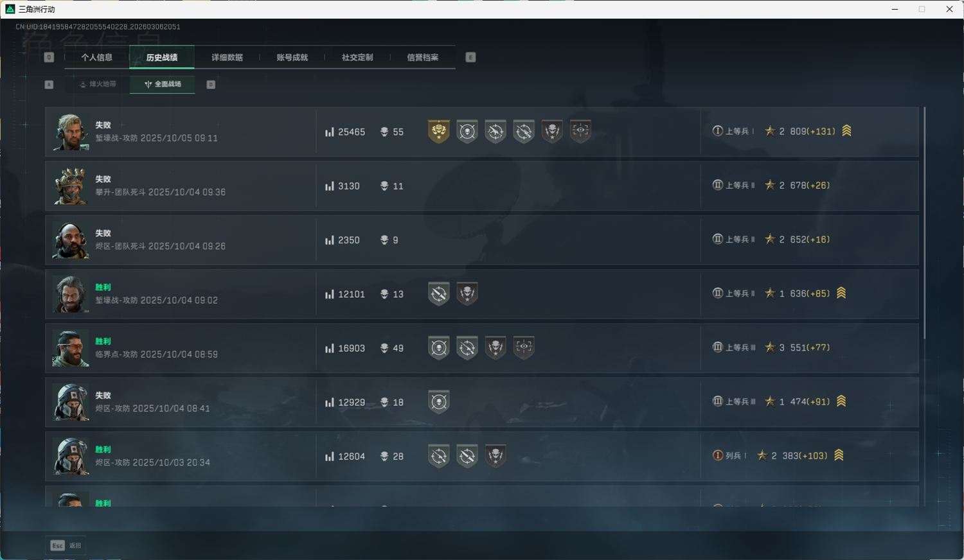964x560 pixels.
Task: Click the operator portrait of the 09:36 match
Action: (70, 186)
